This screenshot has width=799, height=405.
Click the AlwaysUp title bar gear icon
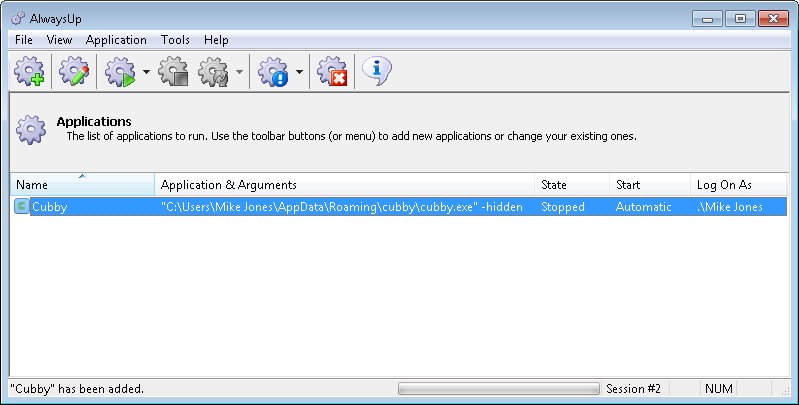18,18
